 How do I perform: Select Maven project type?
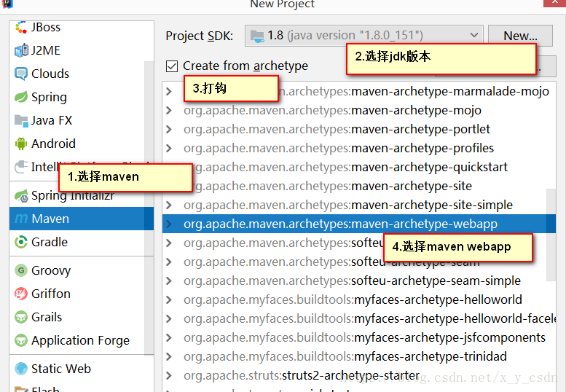click(82, 219)
